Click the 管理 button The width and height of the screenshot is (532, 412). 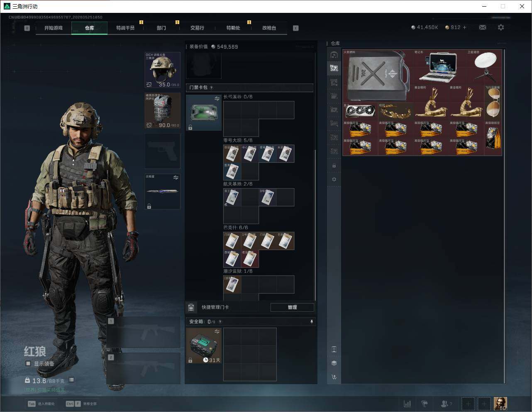[x=292, y=307]
